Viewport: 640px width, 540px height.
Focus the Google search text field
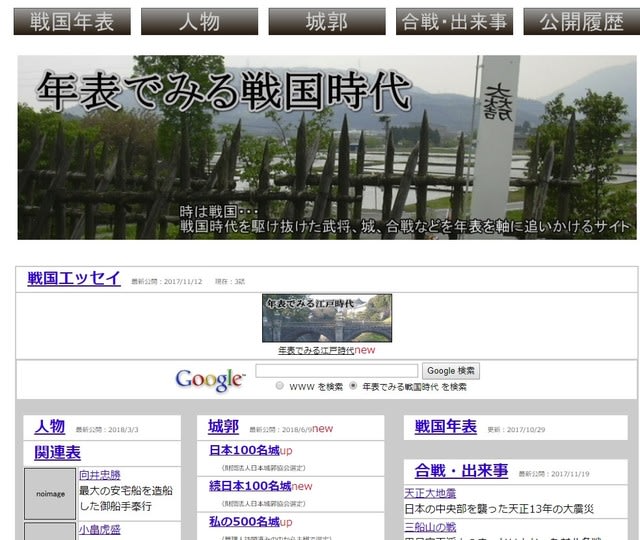point(337,371)
